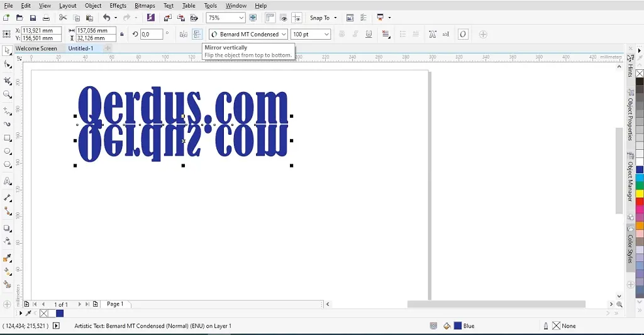This screenshot has width=644, height=335.
Task: Open the Effects menu
Action: (x=118, y=5)
